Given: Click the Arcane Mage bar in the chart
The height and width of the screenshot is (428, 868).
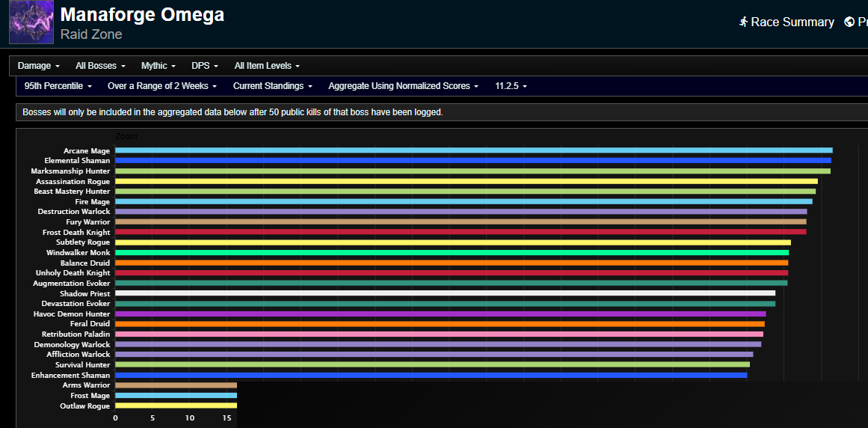Looking at the screenshot, I should 474,150.
